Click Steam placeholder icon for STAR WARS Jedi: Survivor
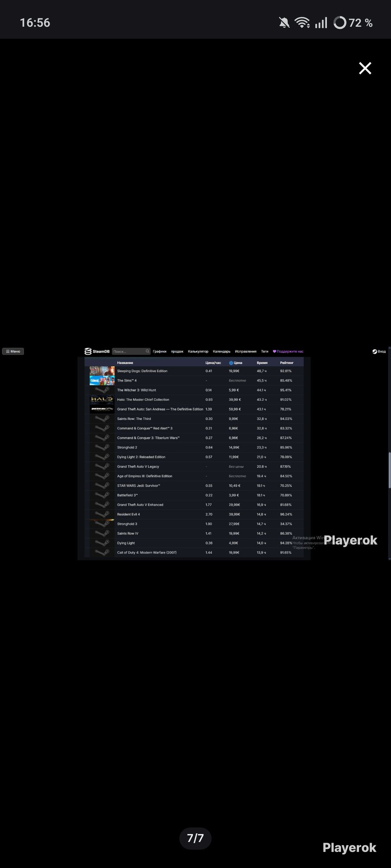391x868 pixels. coord(102,486)
